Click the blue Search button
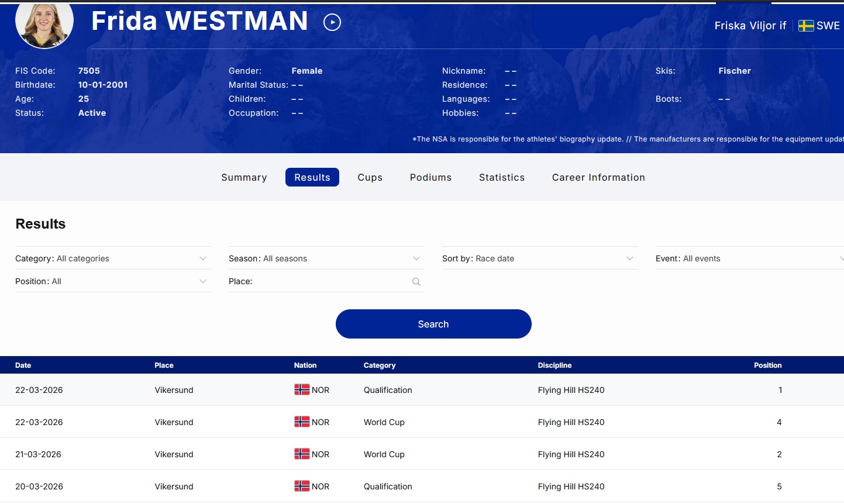844x504 pixels. (x=433, y=324)
